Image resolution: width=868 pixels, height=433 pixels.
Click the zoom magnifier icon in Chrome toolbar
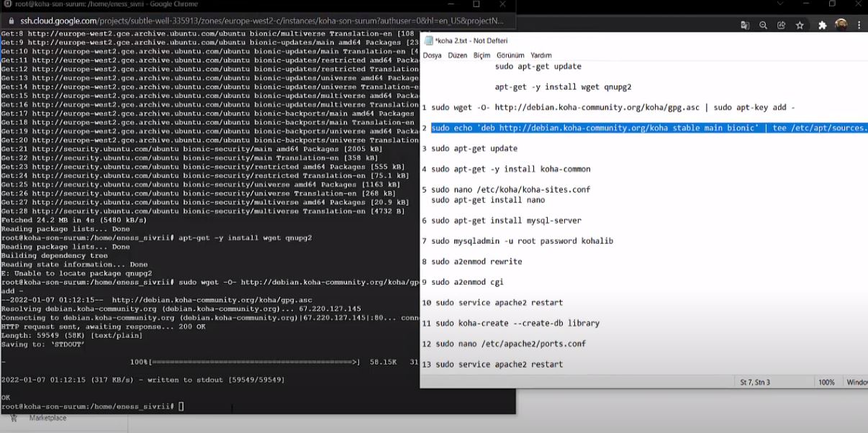(763, 25)
